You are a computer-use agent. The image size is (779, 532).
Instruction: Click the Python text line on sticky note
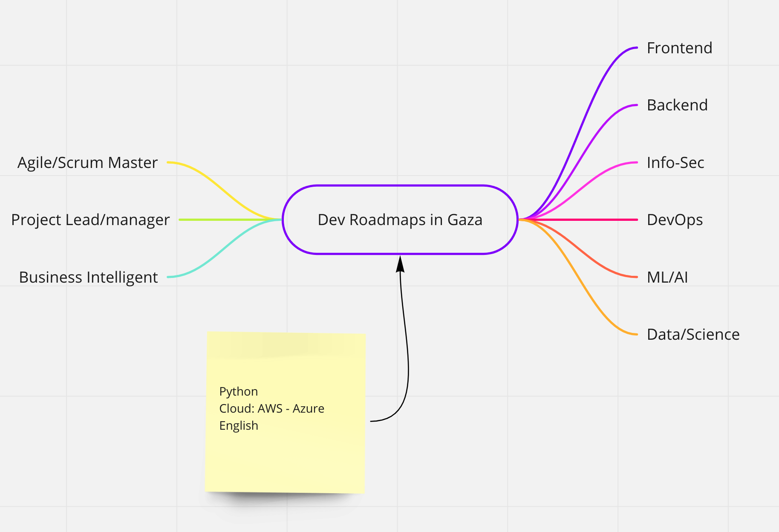pos(238,392)
